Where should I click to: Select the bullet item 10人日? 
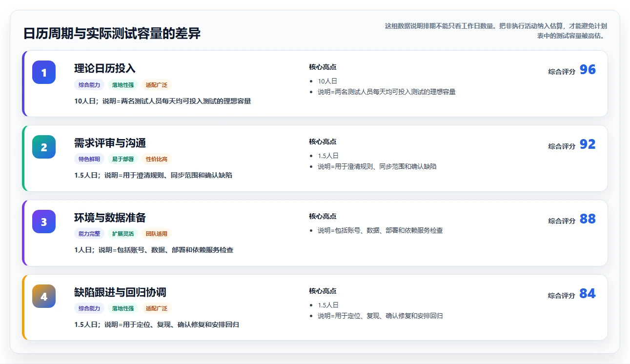pos(327,81)
